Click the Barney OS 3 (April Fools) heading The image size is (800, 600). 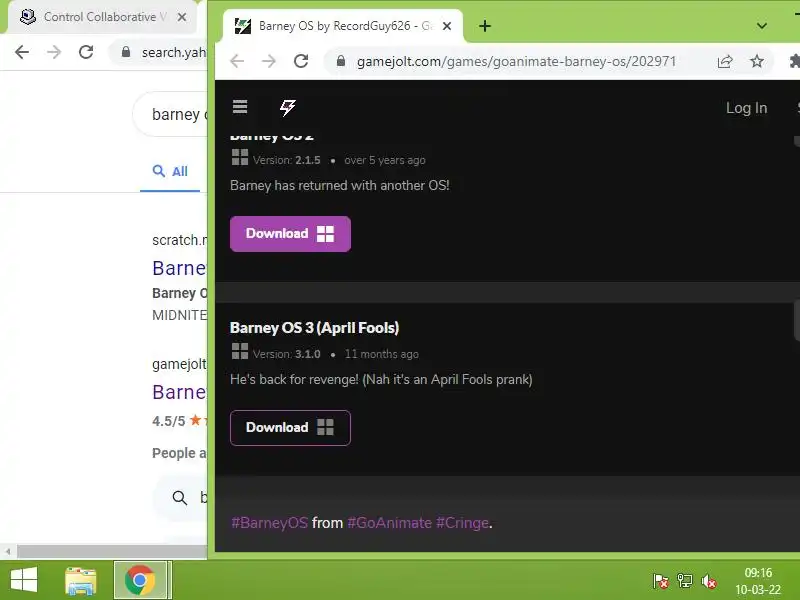click(x=314, y=328)
